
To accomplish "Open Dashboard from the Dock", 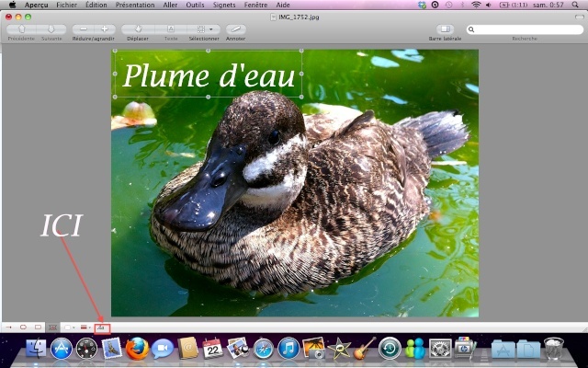I will [86, 349].
